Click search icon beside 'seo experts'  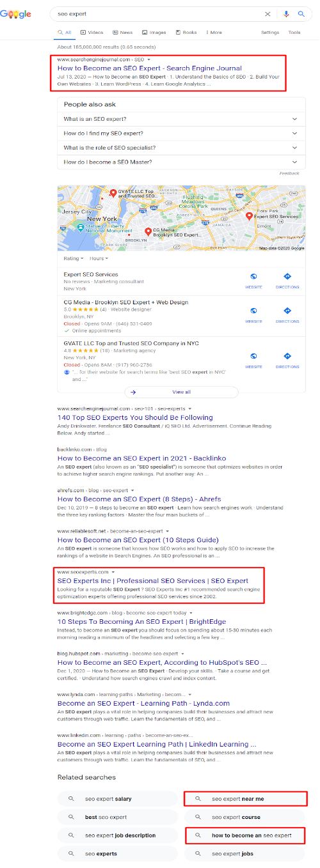72,853
